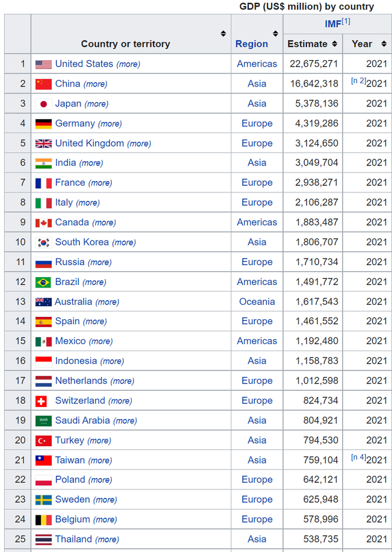Image resolution: width=392 pixels, height=552 pixels.
Task: Click the Turkey flag icon
Action: point(44,441)
